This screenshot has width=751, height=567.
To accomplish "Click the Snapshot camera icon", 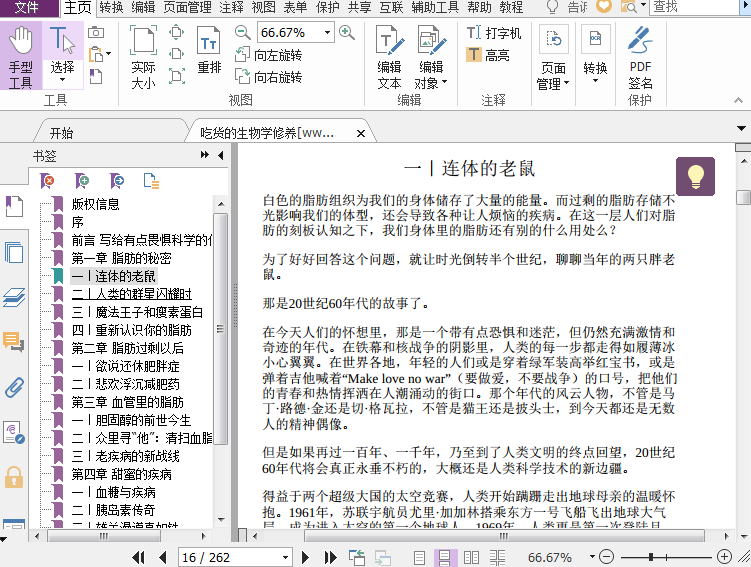I will (x=96, y=33).
